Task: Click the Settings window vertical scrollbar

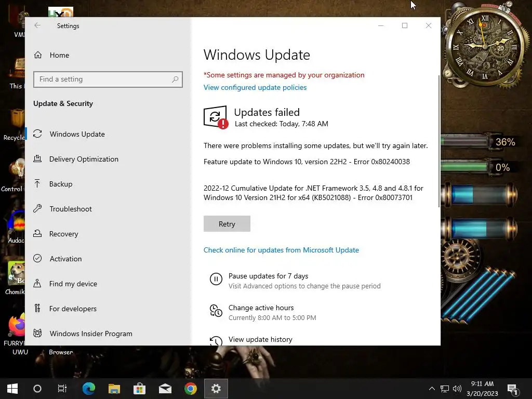Action: click(x=439, y=141)
